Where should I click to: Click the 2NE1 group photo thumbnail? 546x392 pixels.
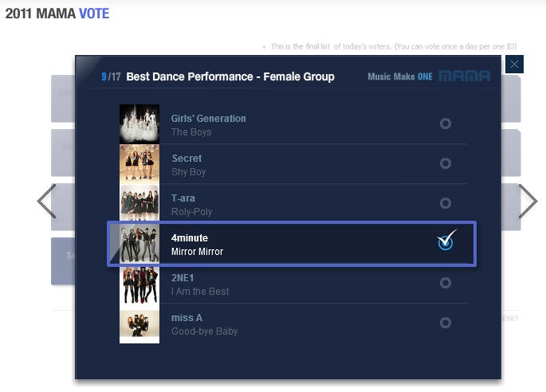(x=139, y=284)
